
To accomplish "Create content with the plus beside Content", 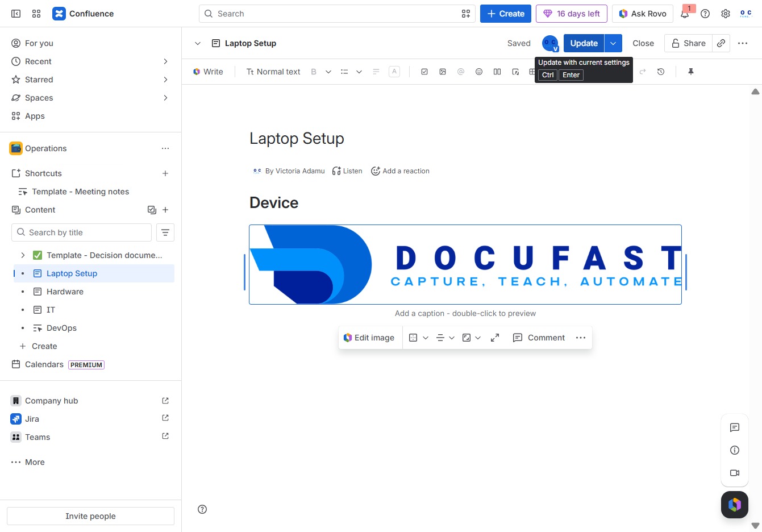I will (165, 210).
